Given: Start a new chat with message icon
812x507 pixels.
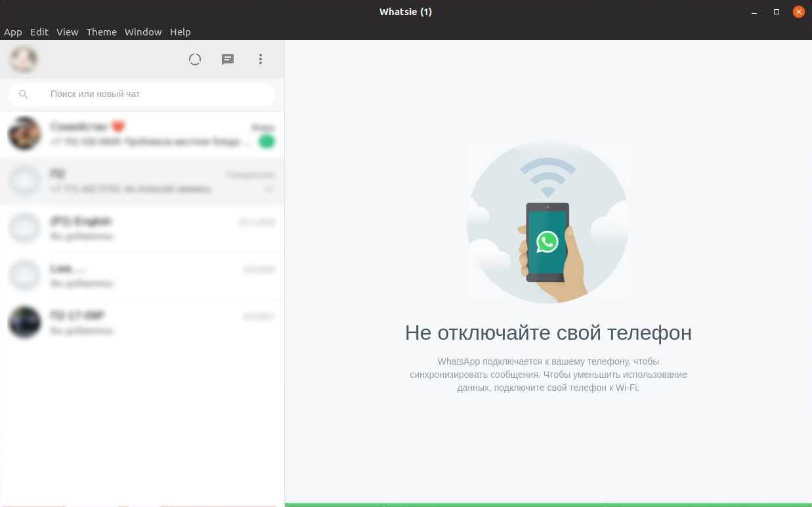Looking at the screenshot, I should click(228, 60).
